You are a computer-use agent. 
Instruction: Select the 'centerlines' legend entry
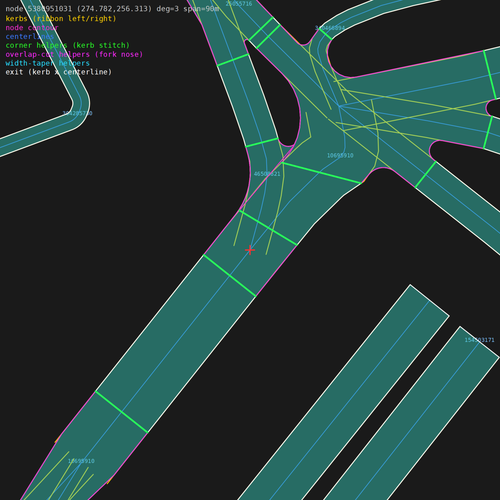[30, 36]
